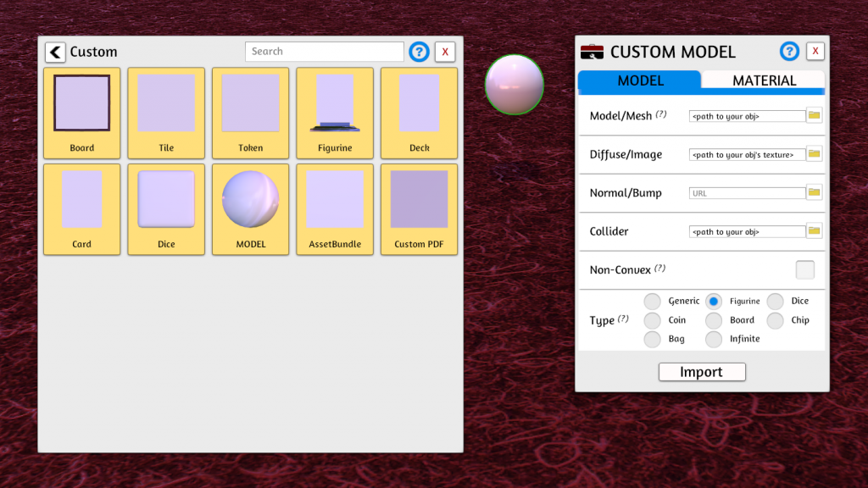Choose the Figurine custom object

[x=335, y=113]
